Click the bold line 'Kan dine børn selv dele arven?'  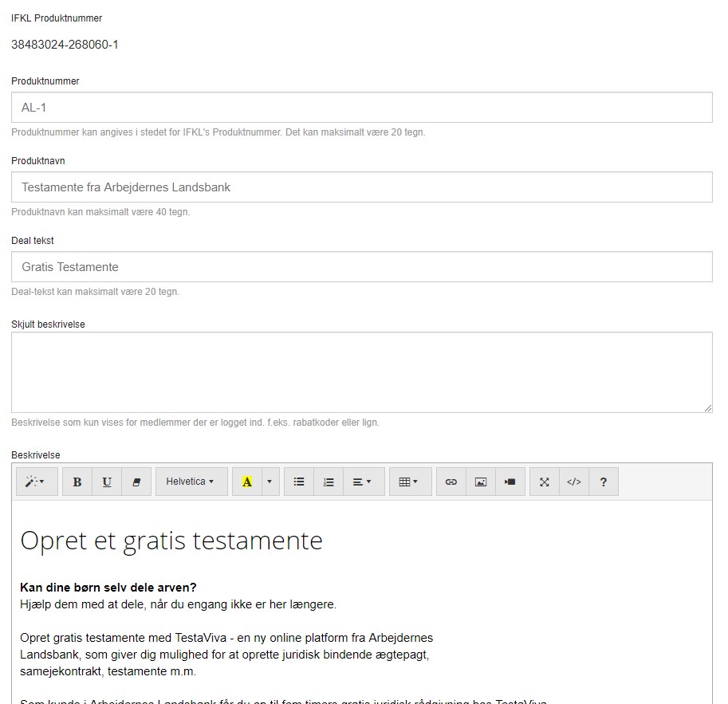108,588
